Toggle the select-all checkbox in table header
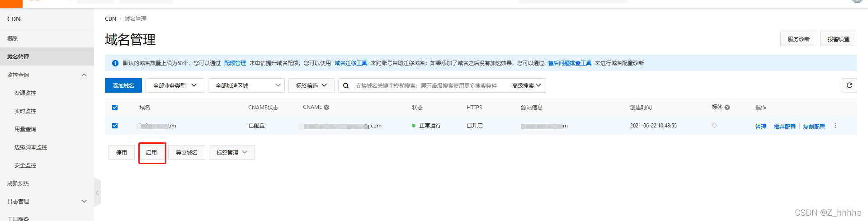Screen dimensions: 868x221 click(x=115, y=108)
